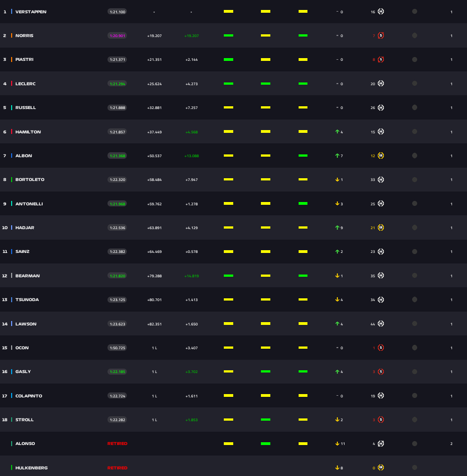467x476 pixels.
Task: Click Tsunoda's yellow down arrow
Action: click(337, 299)
